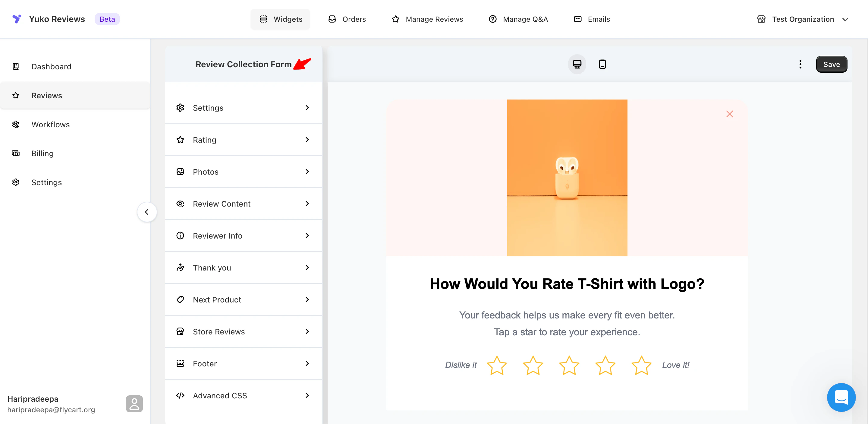Switch preview to desktop view icon
This screenshot has width=868, height=424.
[577, 64]
